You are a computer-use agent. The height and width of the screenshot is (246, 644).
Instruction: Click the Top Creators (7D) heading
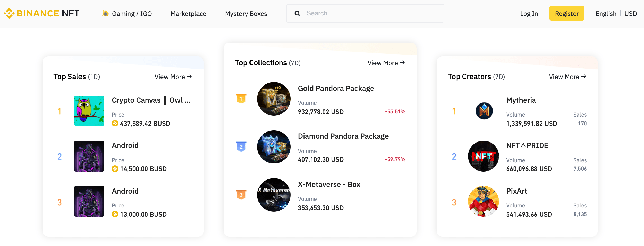click(476, 77)
